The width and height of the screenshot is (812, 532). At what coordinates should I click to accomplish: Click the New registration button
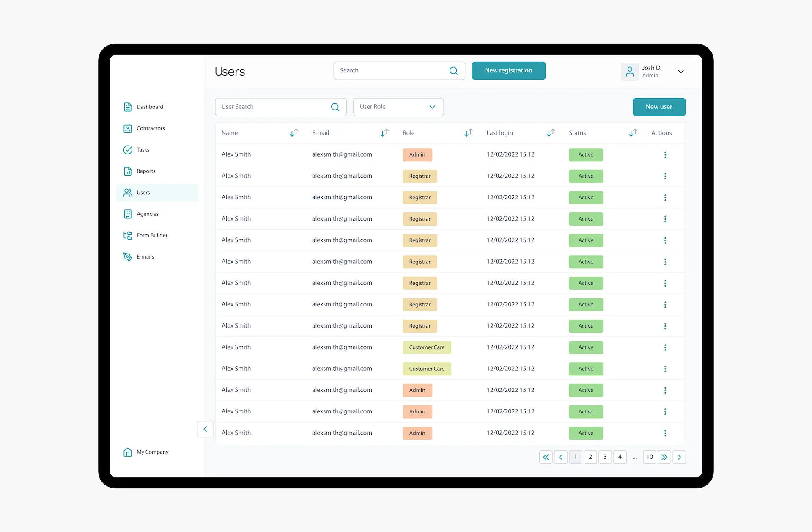508,71
